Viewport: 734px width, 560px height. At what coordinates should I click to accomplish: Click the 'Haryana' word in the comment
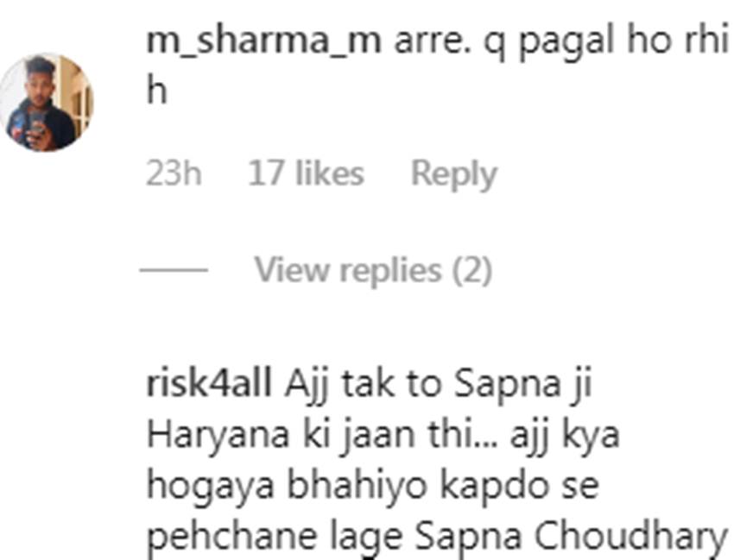(x=218, y=436)
